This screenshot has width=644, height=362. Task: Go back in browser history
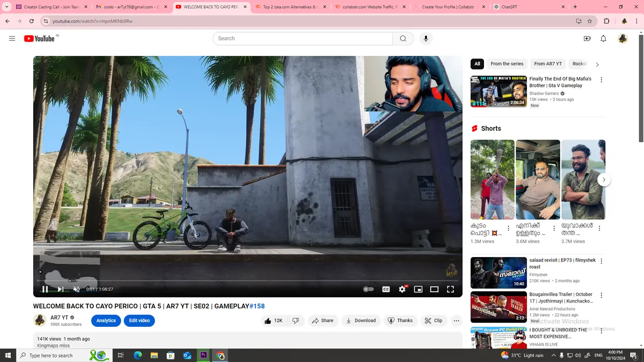pyautogui.click(x=7, y=21)
